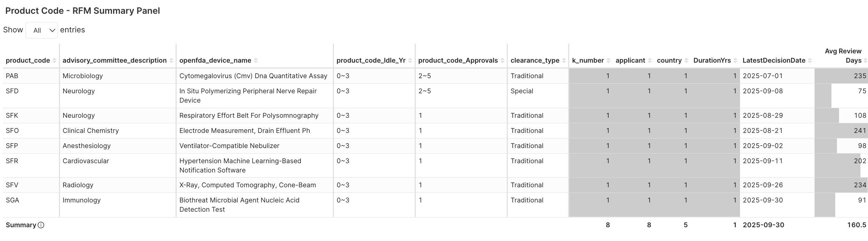Sort by product_code_Idle_Yr icon
The height and width of the screenshot is (241, 868).
410,61
